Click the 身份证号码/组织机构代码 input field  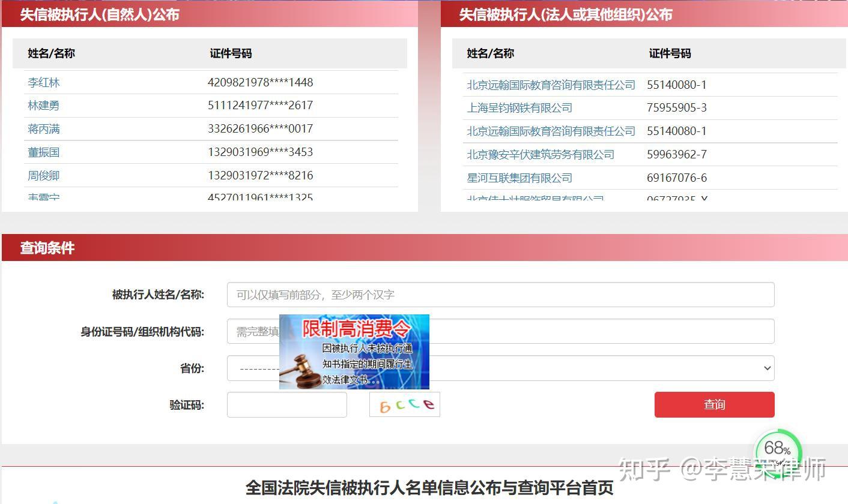(601, 331)
